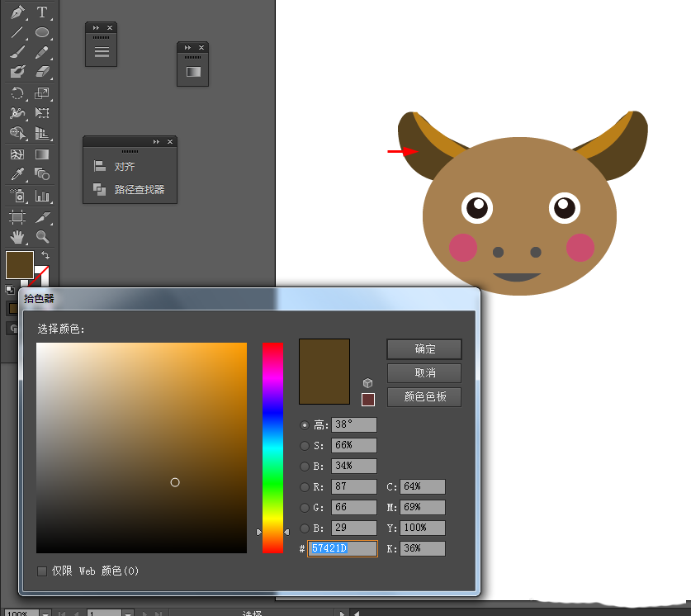Select the Pen tool

coord(17,12)
